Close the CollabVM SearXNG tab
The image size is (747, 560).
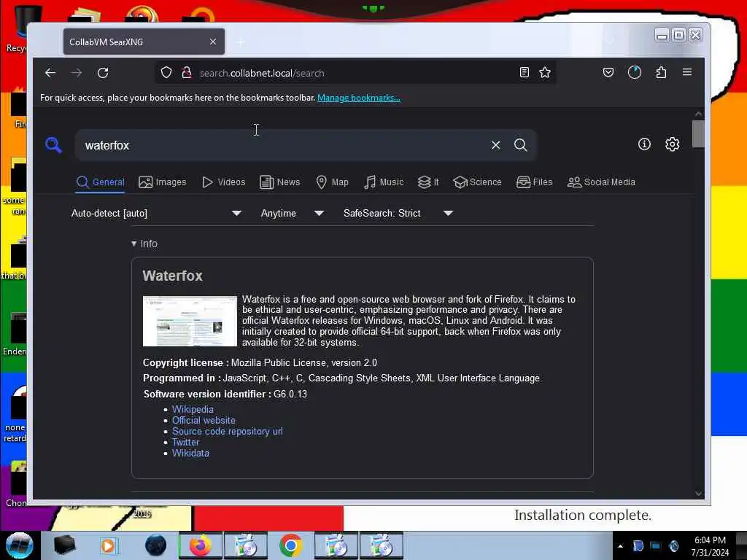click(x=213, y=42)
